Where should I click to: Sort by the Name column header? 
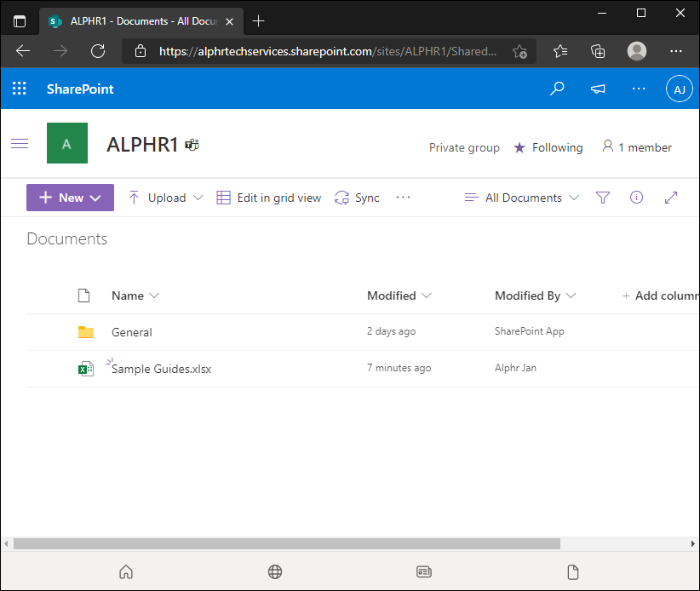click(135, 295)
